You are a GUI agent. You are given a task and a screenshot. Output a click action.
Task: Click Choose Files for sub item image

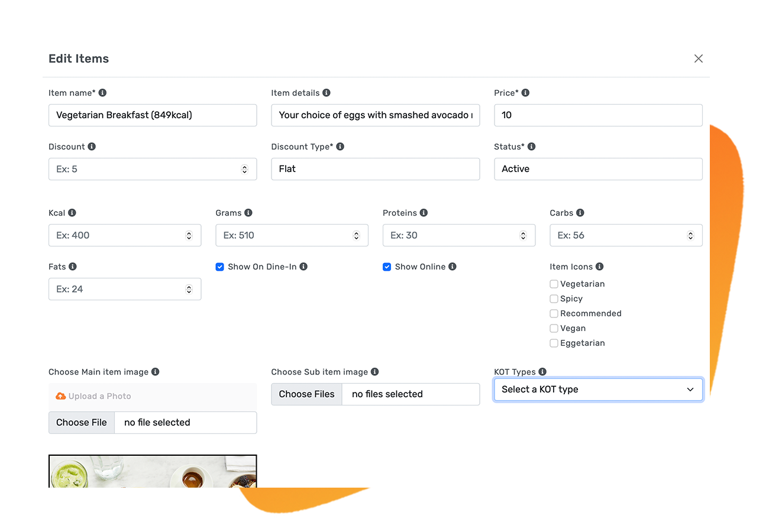306,394
